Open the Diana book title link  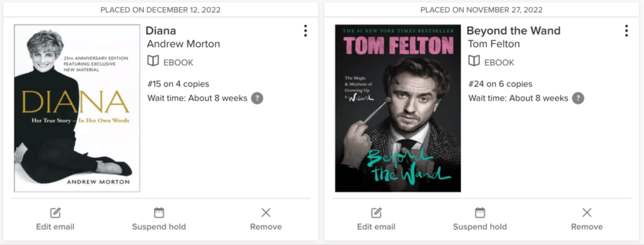(161, 31)
